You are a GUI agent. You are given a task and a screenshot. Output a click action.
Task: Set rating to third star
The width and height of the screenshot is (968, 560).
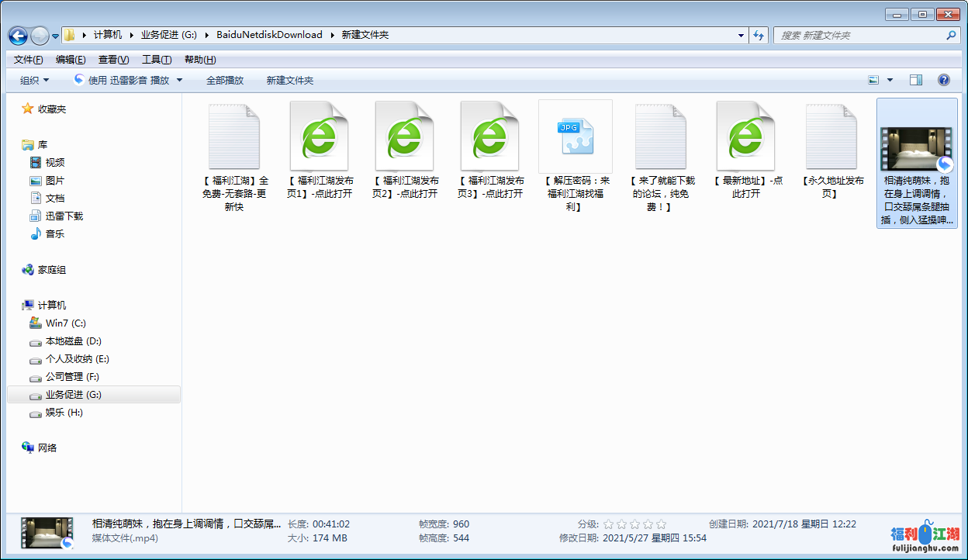click(634, 524)
